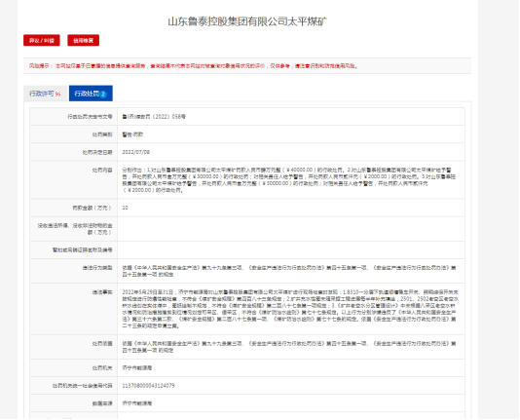This screenshot has height=420, width=520.
Task: Click the 处罚机关统一社会信用代码 label
Action: [x=82, y=386]
